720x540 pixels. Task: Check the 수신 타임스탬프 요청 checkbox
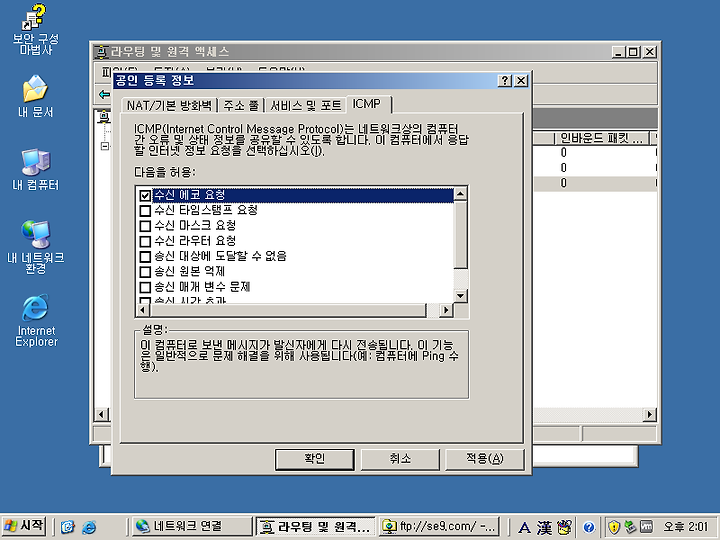tap(145, 211)
